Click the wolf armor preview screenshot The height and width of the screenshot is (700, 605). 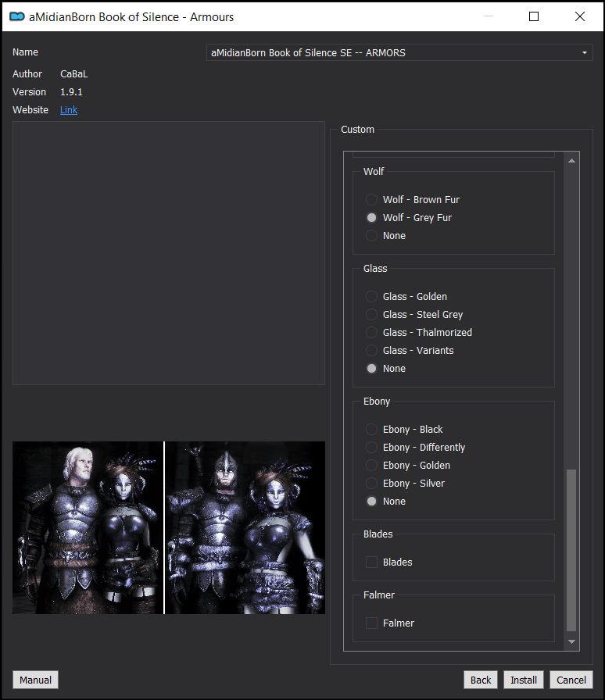pyautogui.click(x=169, y=527)
